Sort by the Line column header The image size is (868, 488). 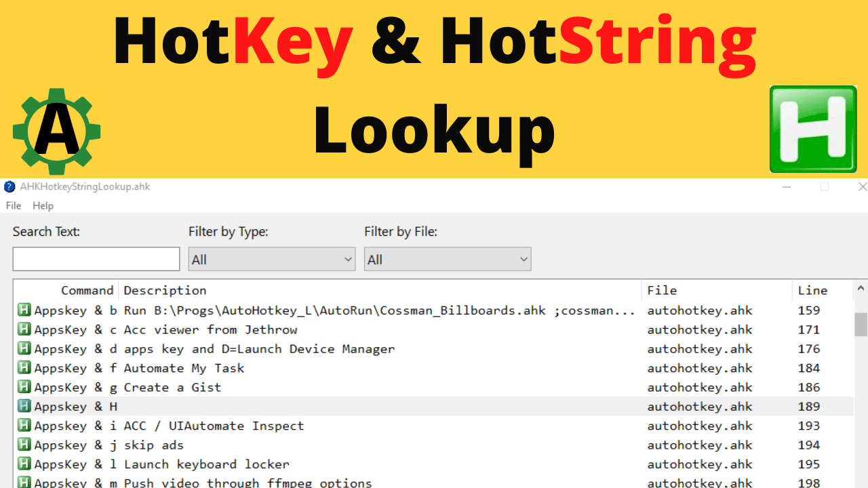823,290
